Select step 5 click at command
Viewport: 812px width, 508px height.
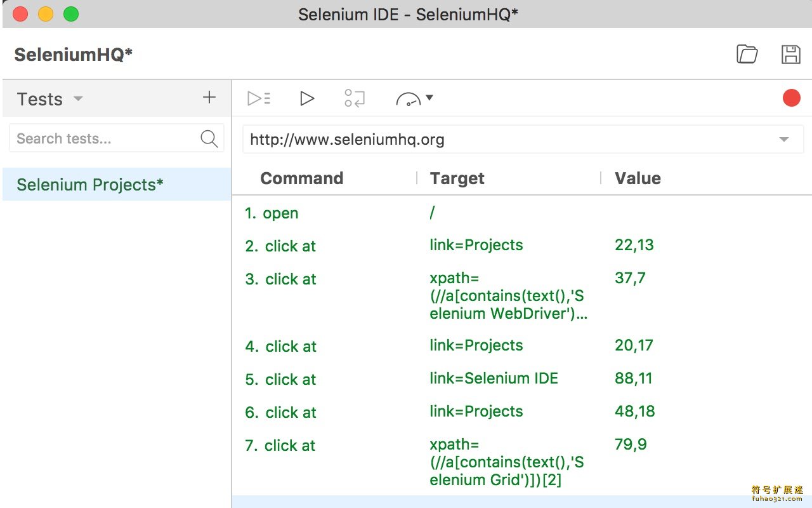coord(280,380)
